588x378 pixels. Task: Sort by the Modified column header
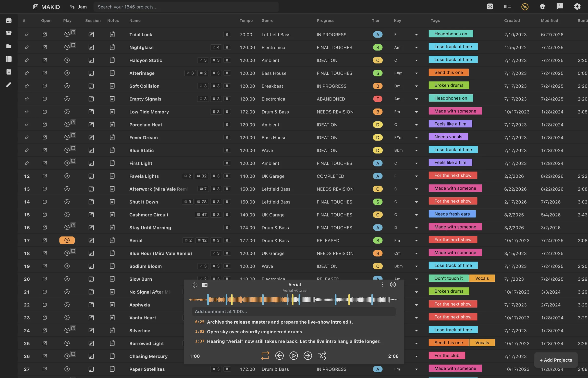[549, 21]
